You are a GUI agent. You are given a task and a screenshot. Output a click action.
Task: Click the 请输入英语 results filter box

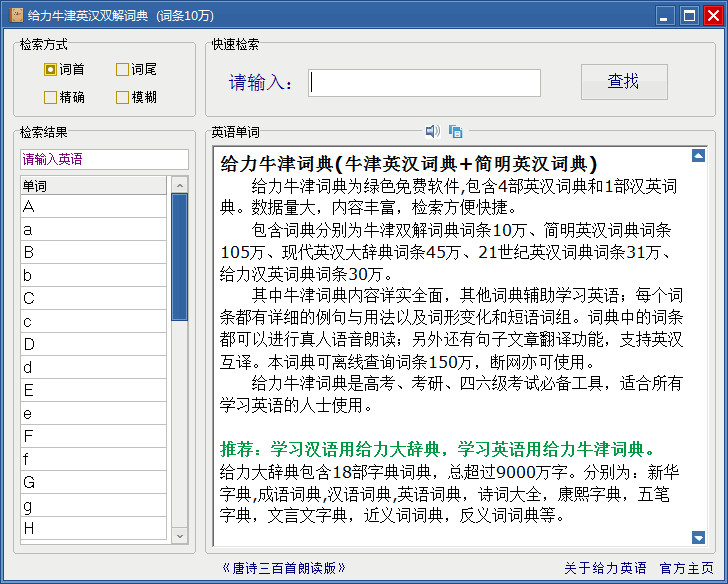click(x=104, y=159)
